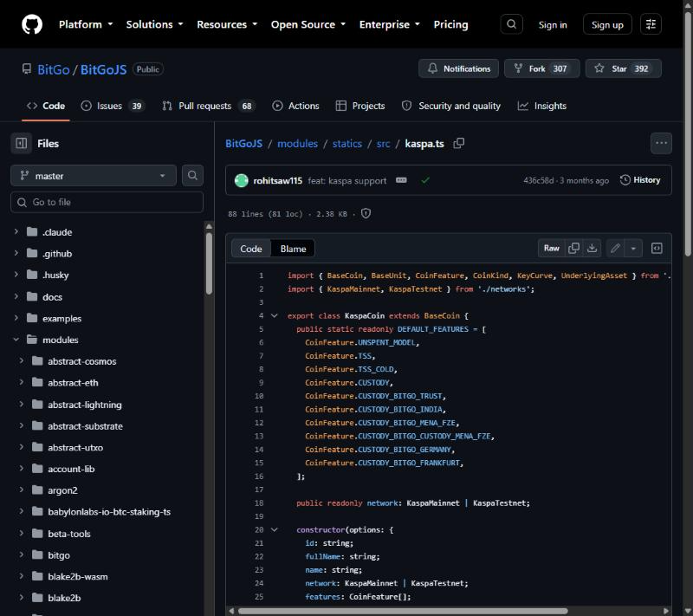Click Sign up button
This screenshot has height=616, width=693.
pyautogui.click(x=607, y=25)
